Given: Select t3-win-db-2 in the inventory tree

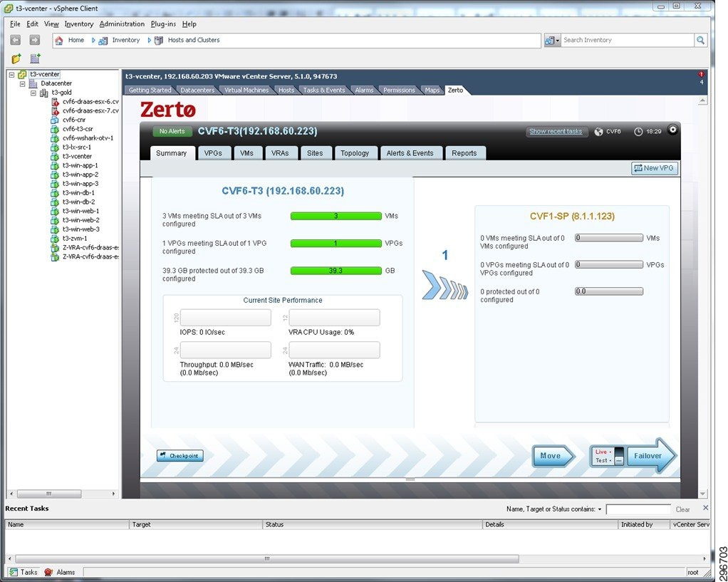Looking at the screenshot, I should tap(73, 202).
